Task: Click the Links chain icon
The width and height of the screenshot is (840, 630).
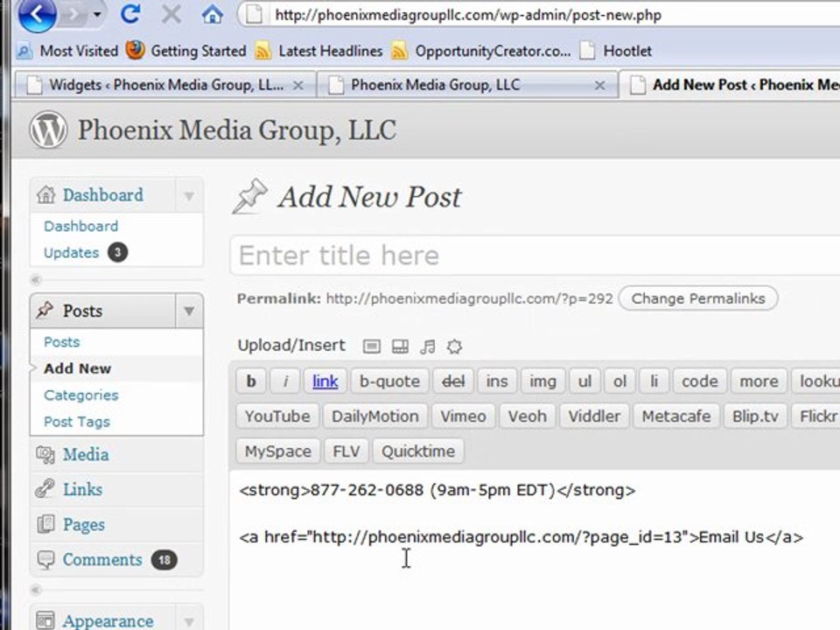Action: coord(45,488)
